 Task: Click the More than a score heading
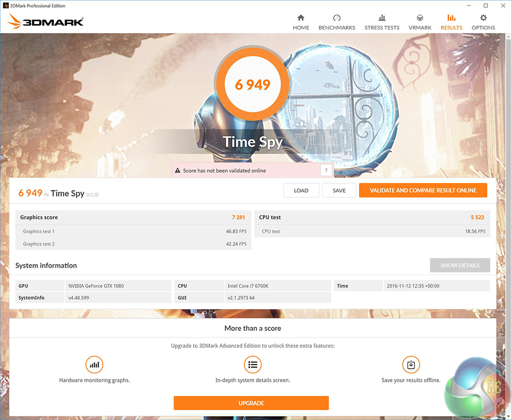point(253,328)
